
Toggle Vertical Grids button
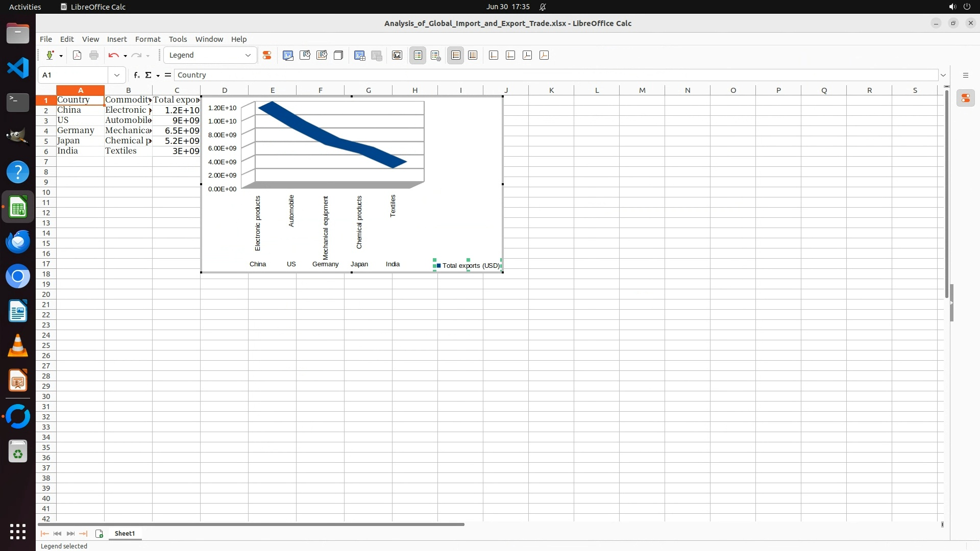pyautogui.click(x=473, y=56)
